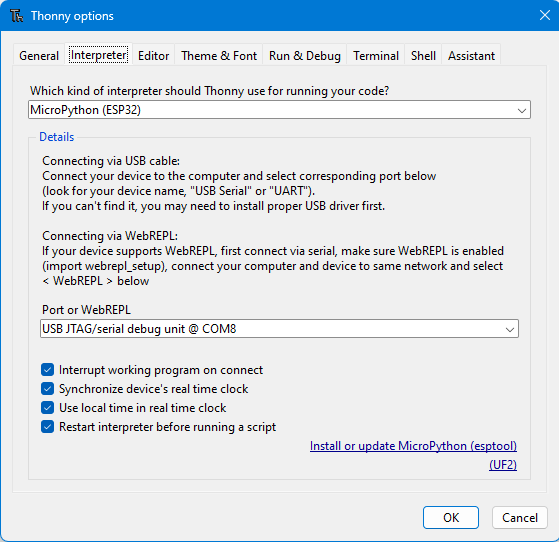Close the Thonny options dialog
Screen dimensions: 559x542
544,15
